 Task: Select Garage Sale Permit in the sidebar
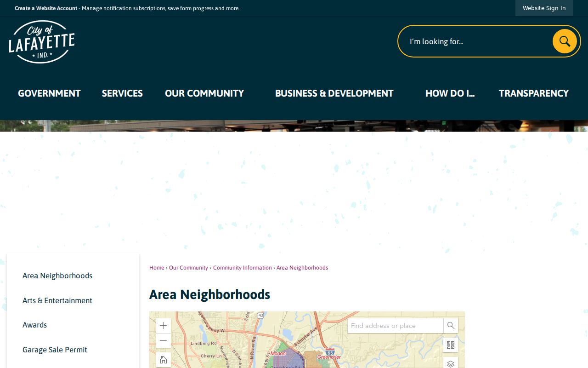click(x=55, y=350)
